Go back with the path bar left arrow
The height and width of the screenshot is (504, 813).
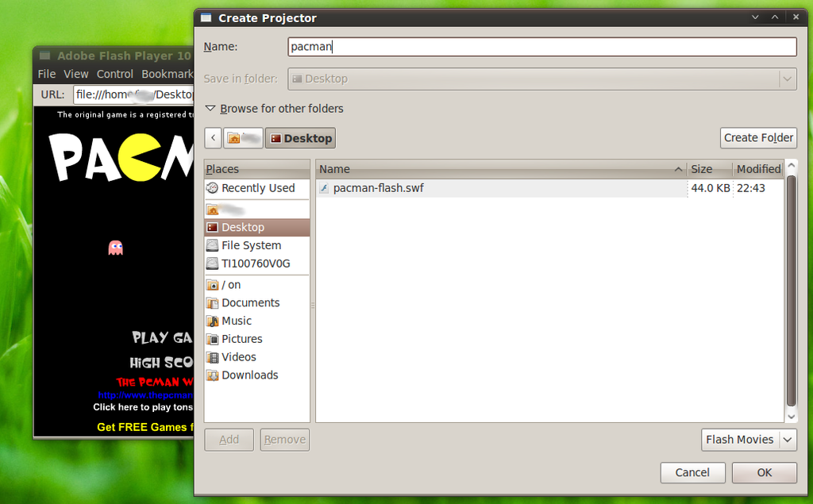click(213, 138)
